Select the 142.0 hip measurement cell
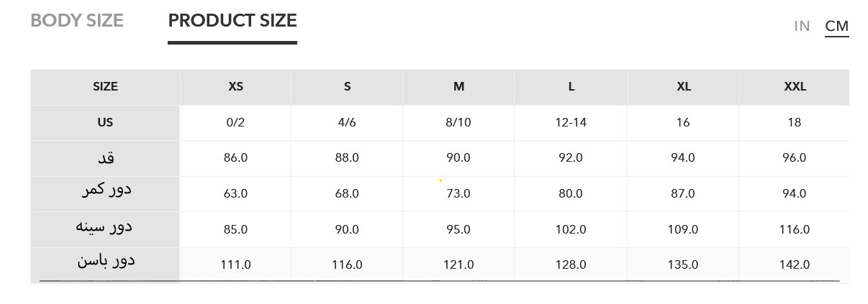The height and width of the screenshot is (304, 868). click(x=795, y=264)
